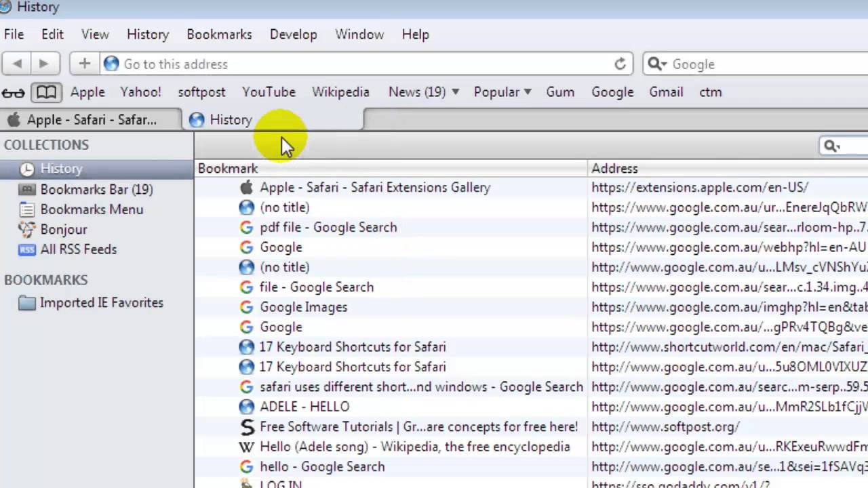
Task: Select Bookmarks Menu in sidebar
Action: (x=92, y=209)
